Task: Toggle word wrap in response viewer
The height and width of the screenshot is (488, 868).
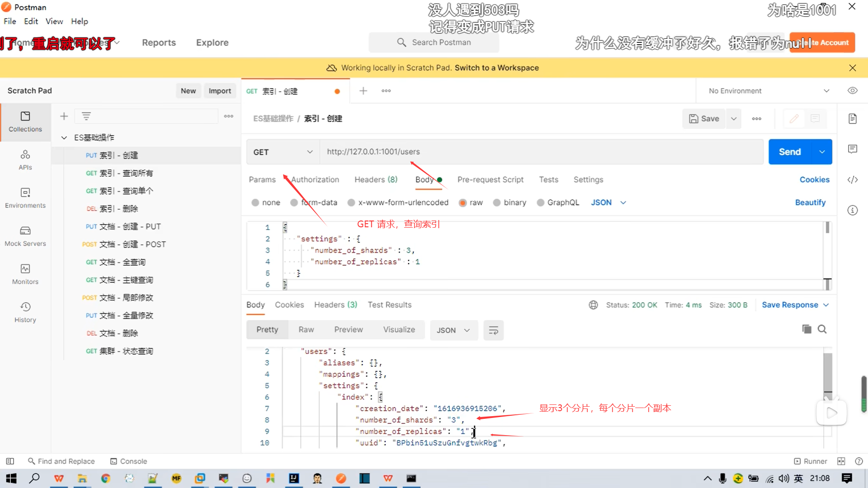Action: [493, 330]
